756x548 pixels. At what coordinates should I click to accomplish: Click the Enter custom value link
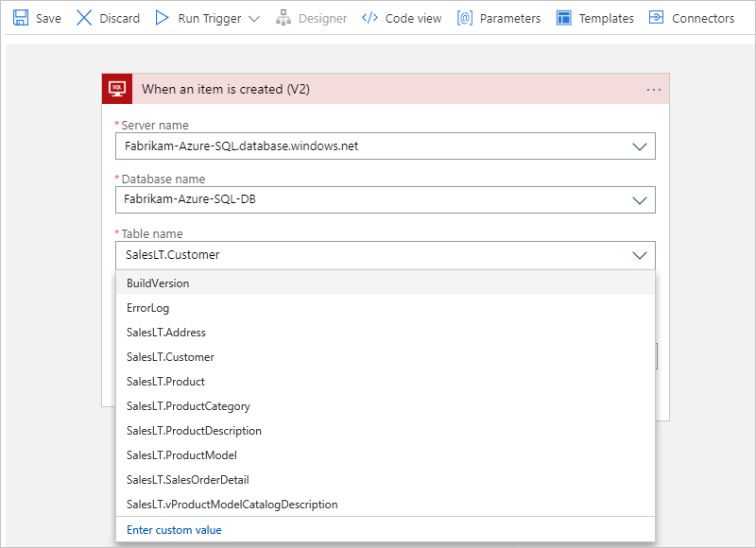click(174, 529)
